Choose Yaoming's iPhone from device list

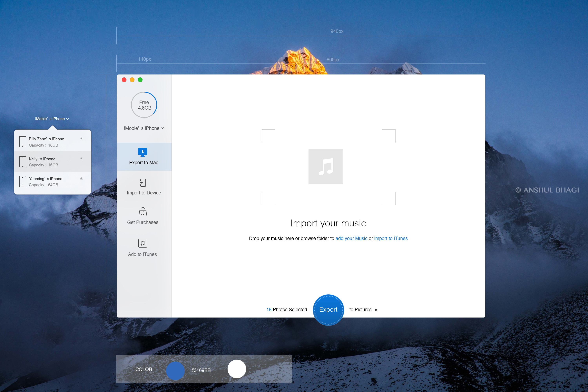coord(53,183)
